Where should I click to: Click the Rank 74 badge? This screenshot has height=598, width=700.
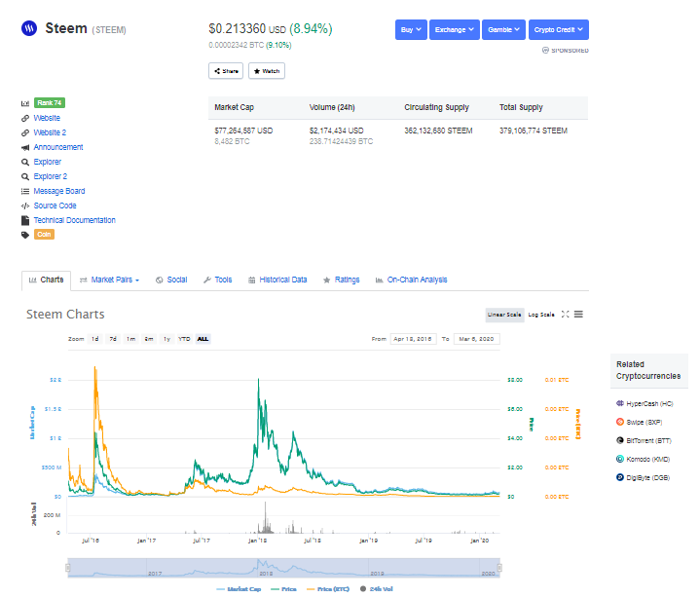(x=50, y=103)
